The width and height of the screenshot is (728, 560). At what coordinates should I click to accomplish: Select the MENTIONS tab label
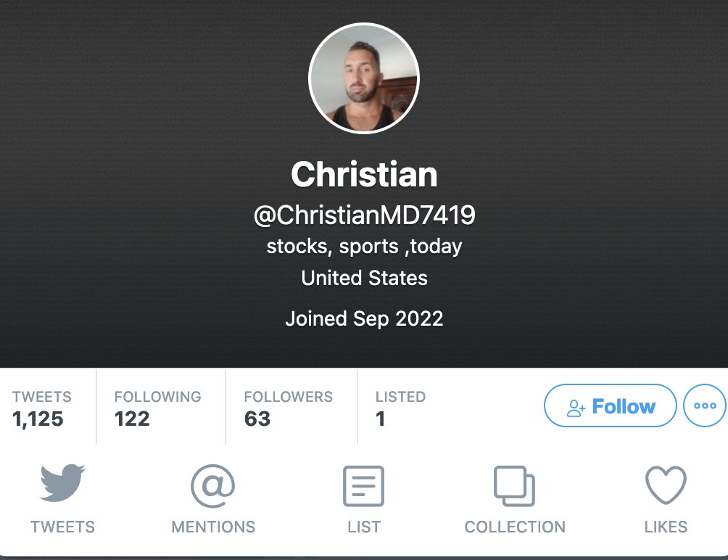click(x=213, y=527)
